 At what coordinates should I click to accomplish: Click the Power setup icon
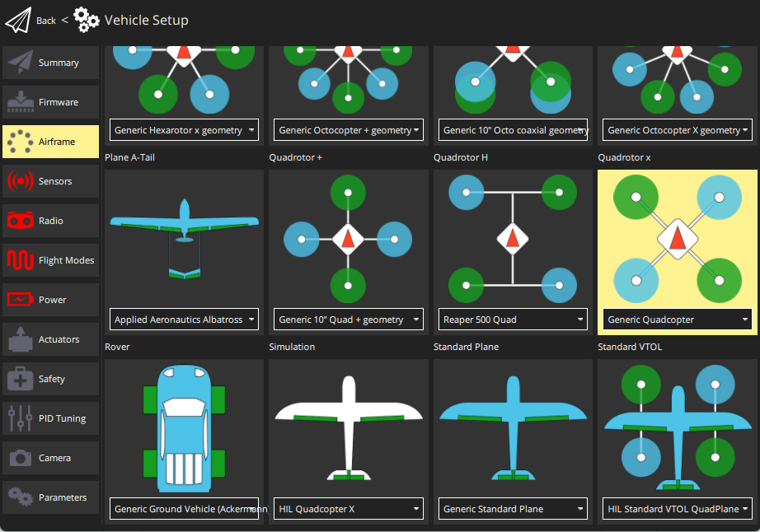[x=50, y=300]
